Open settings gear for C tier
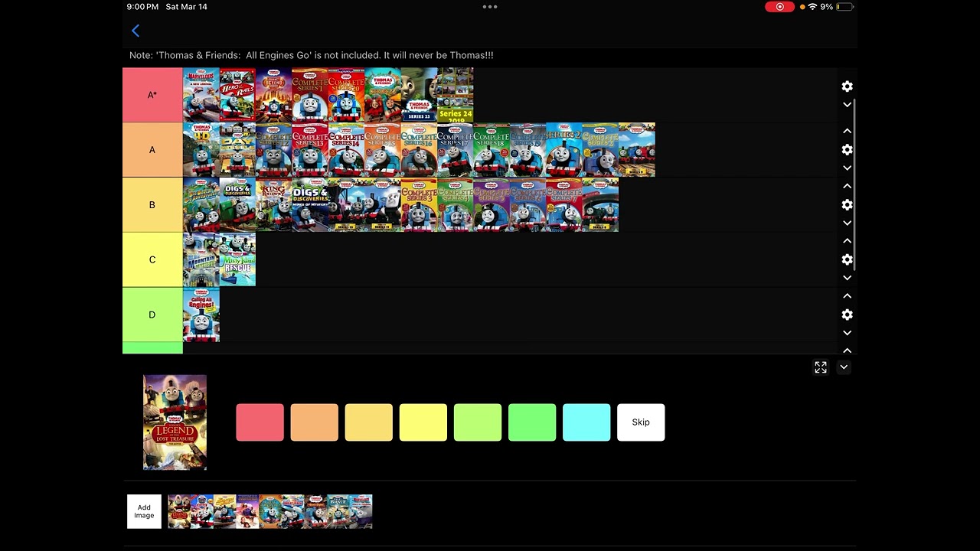Image resolution: width=980 pixels, height=551 pixels. coord(847,260)
